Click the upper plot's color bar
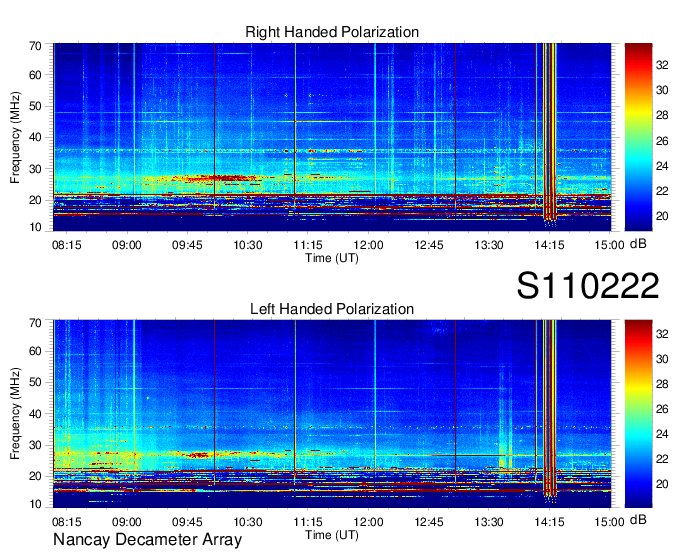 point(638,137)
